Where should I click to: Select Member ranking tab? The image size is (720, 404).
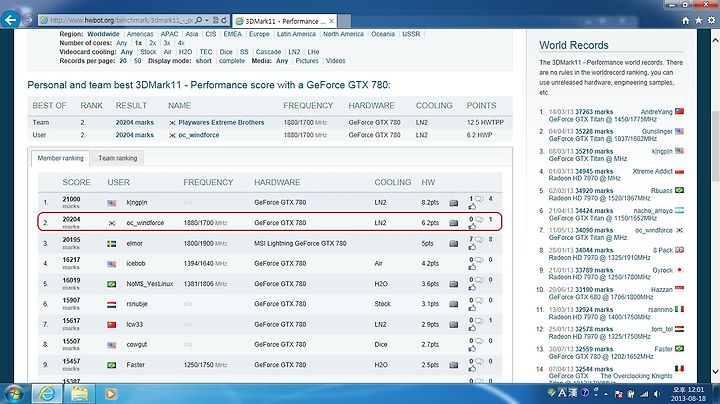pos(60,158)
